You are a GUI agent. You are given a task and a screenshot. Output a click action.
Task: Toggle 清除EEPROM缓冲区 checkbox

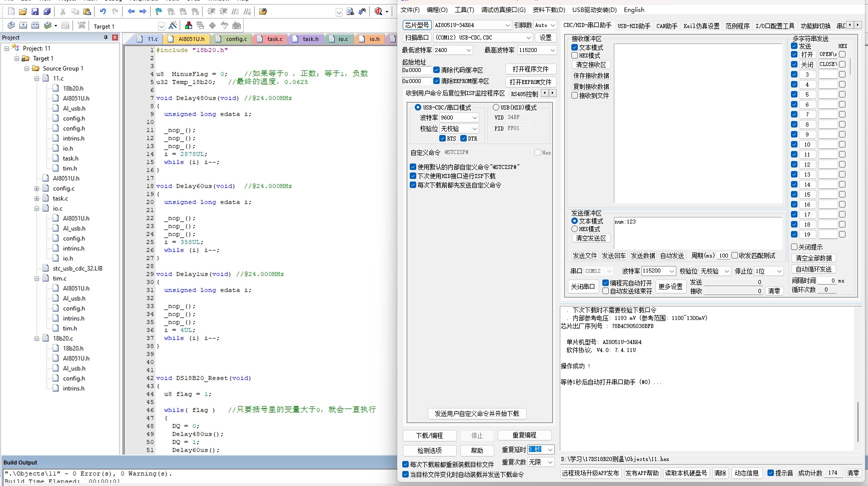(x=436, y=81)
